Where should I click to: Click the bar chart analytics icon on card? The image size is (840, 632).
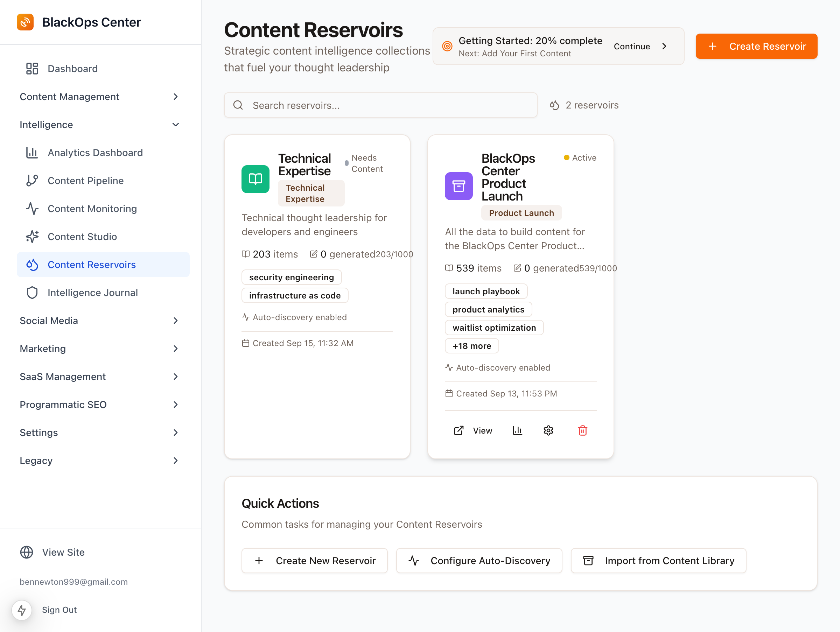[x=517, y=430]
